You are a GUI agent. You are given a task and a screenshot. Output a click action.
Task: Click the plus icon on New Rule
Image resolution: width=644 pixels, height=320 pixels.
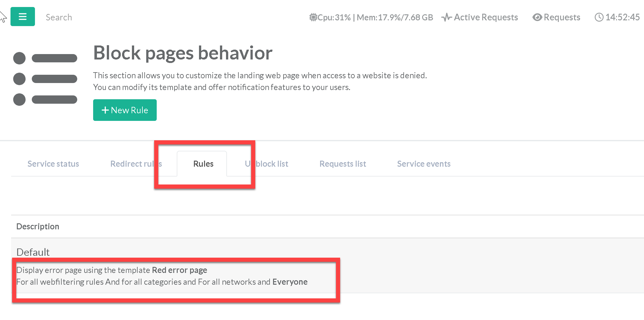(105, 110)
